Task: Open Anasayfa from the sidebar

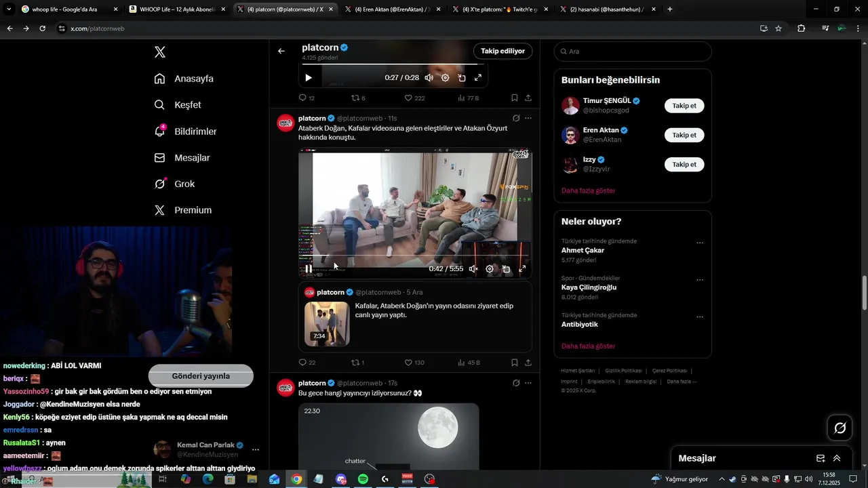Action: point(184,79)
